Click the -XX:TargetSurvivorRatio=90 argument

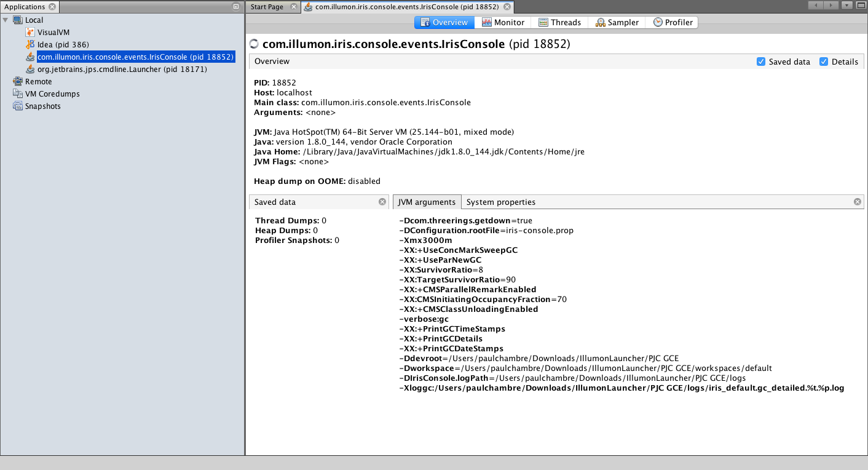(x=457, y=279)
